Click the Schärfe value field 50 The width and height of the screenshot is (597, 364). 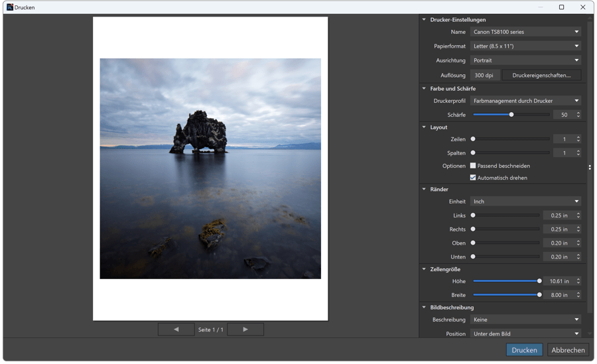click(x=564, y=115)
